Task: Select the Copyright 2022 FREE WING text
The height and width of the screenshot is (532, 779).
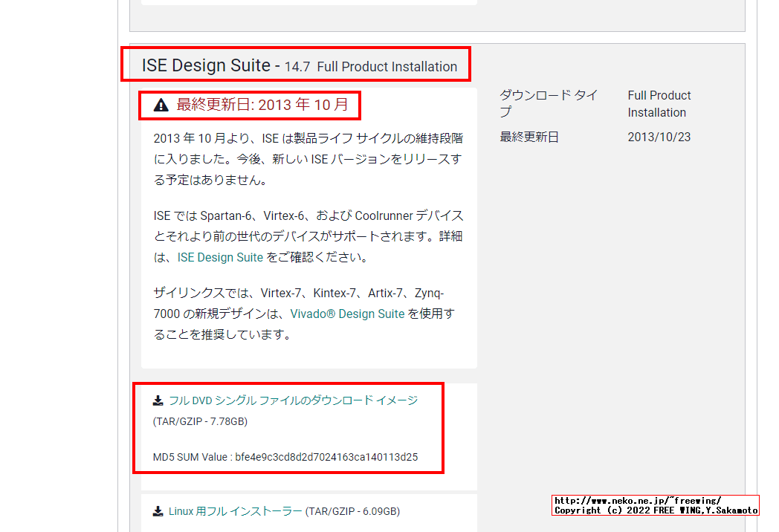Action: (654, 510)
